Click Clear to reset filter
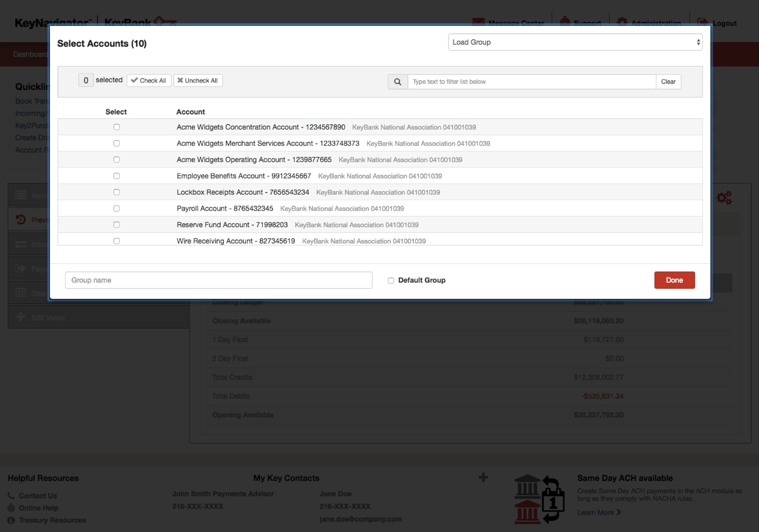The height and width of the screenshot is (532, 759). [668, 82]
